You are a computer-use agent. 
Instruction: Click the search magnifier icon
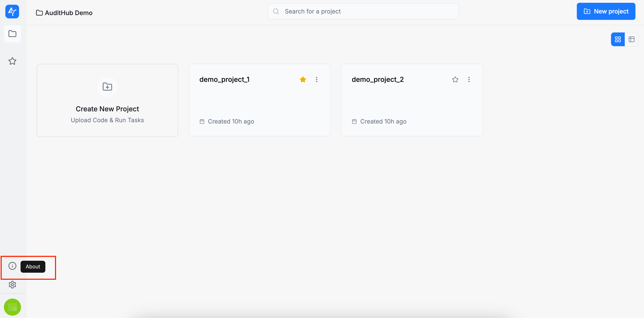pyautogui.click(x=276, y=12)
